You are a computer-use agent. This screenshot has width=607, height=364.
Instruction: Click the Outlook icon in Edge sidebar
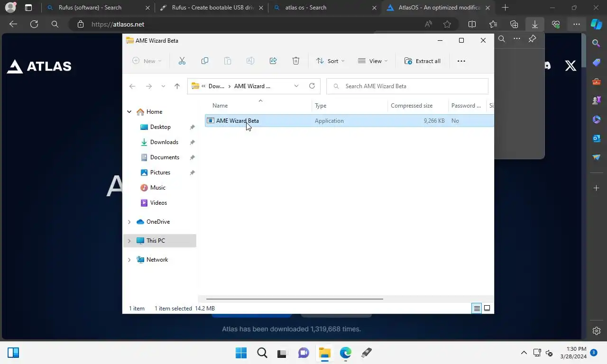tap(597, 138)
